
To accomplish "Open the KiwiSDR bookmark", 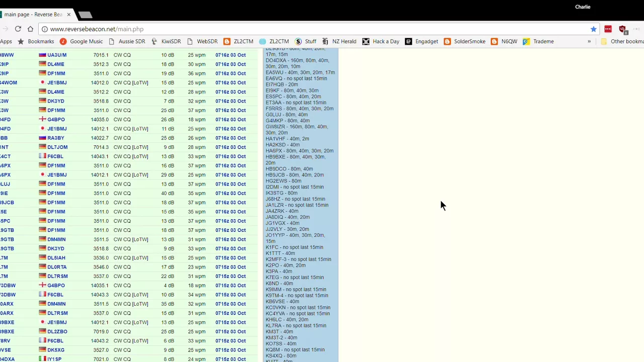I will coord(166,41).
